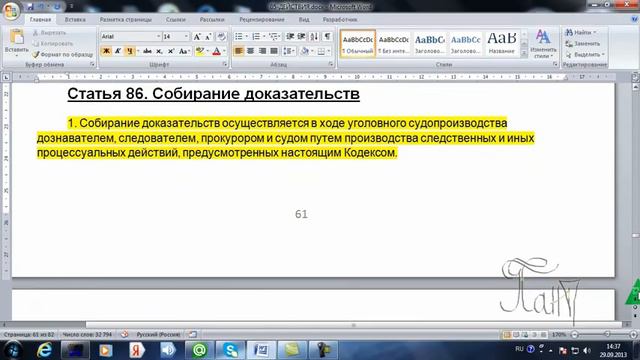Select Align Text Left
Image resolution: width=640 pixels, height=360 pixels.
click(x=239, y=51)
